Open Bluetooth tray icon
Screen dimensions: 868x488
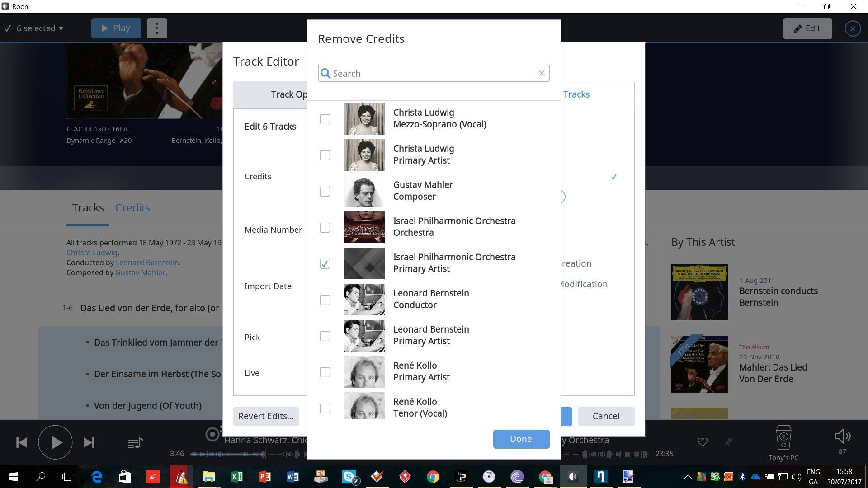tap(742, 477)
